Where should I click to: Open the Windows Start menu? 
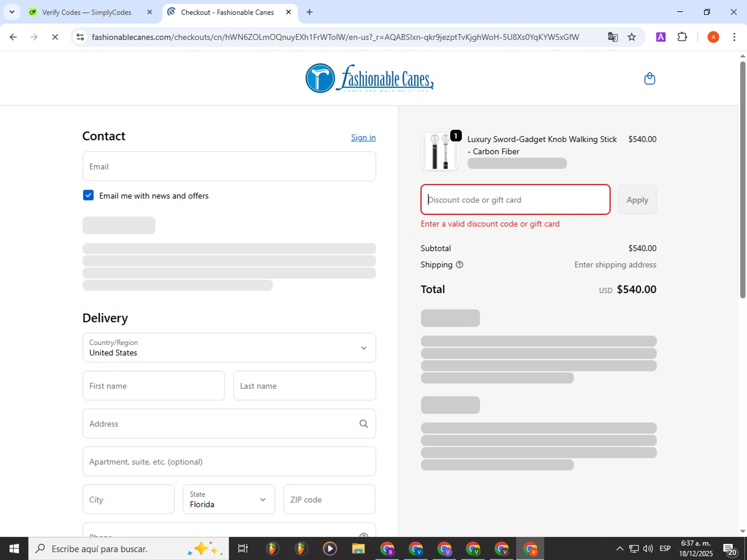tap(14, 549)
